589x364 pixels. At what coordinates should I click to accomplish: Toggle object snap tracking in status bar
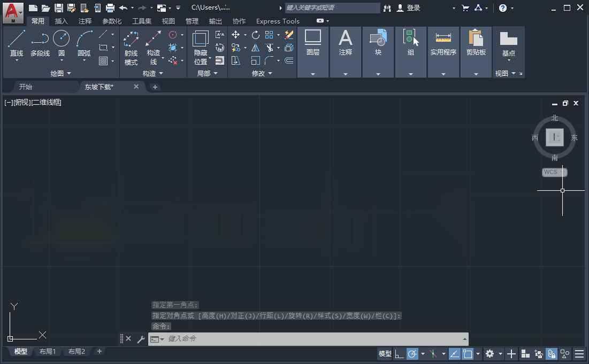coord(454,354)
